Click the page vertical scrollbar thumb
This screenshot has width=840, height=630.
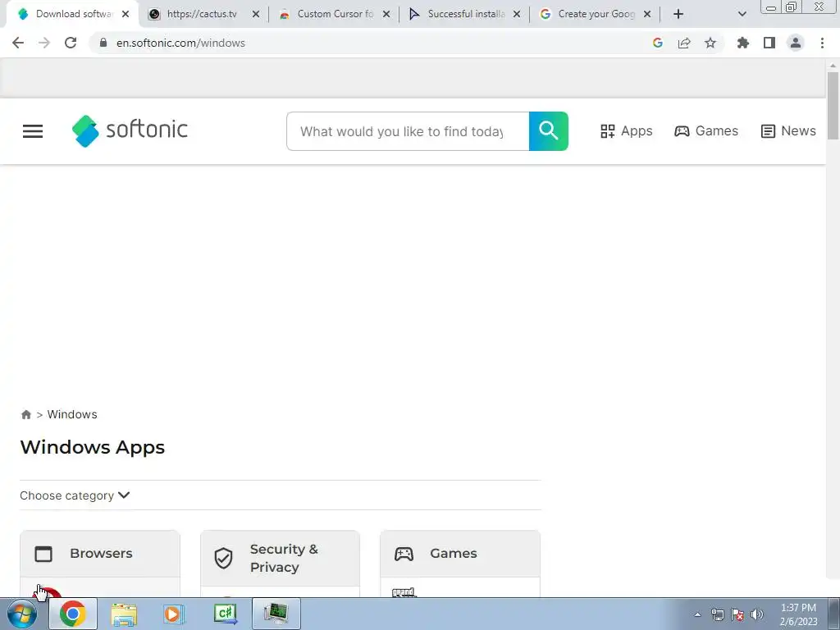click(833, 105)
